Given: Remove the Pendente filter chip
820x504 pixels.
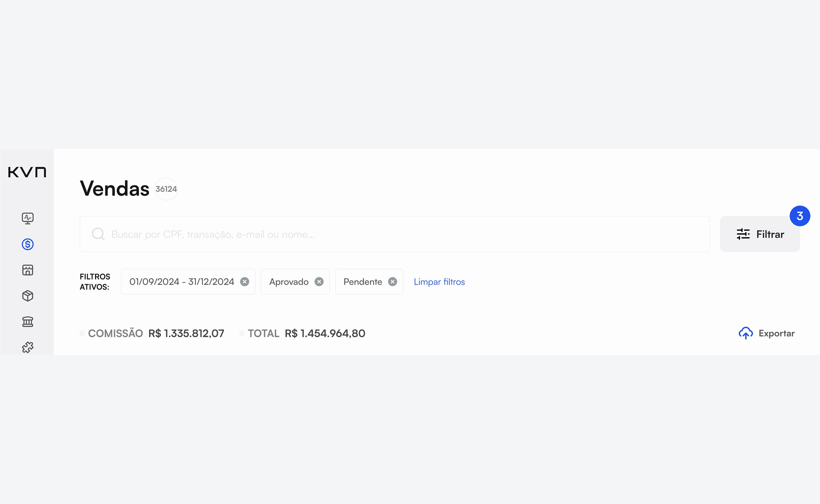Looking at the screenshot, I should tap(392, 282).
